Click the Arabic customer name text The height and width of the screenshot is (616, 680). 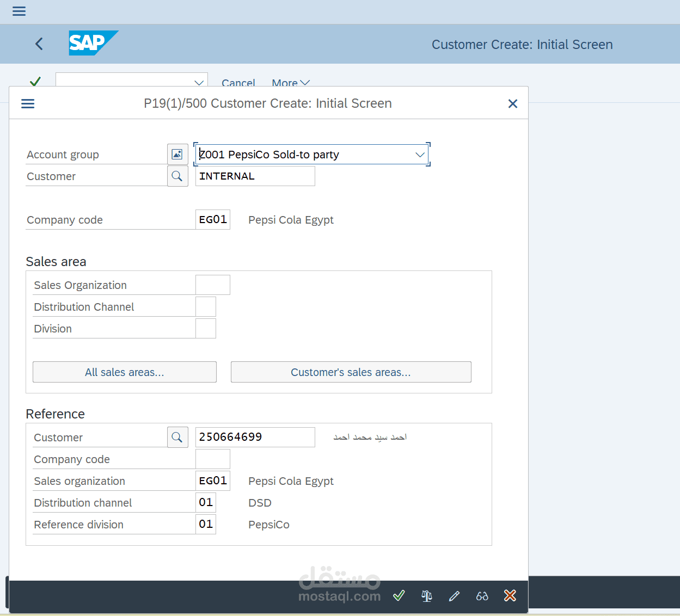click(x=370, y=437)
